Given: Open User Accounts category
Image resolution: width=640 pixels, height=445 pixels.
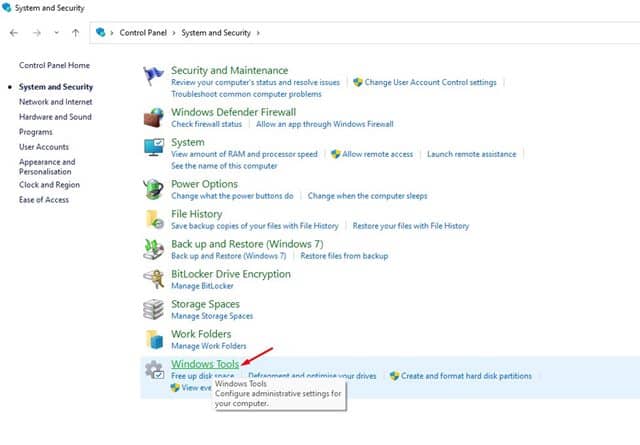Looking at the screenshot, I should click(44, 147).
